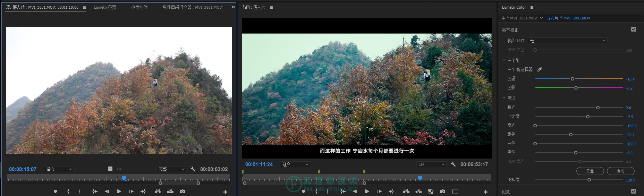Image resolution: width=644 pixels, height=196 pixels.
Task: Click the 重置 reset button
Action: (590, 171)
